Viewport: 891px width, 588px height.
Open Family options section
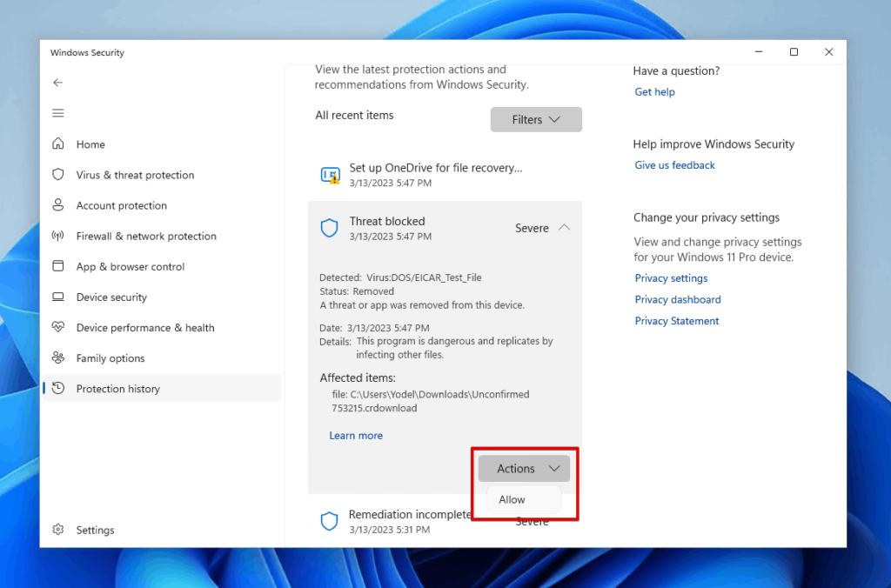click(x=109, y=357)
